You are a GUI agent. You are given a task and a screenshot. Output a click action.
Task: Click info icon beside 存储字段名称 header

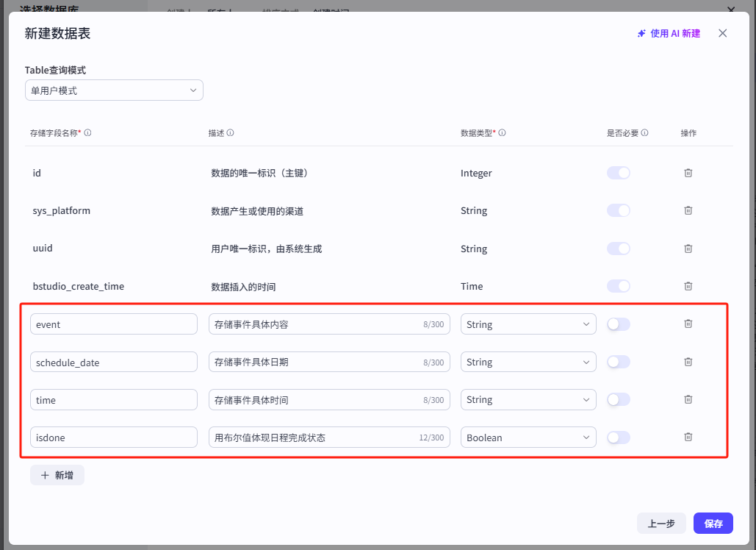pos(88,133)
